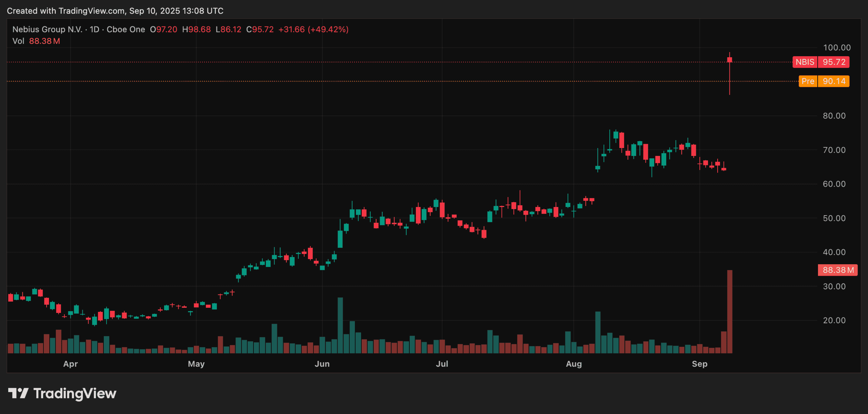The width and height of the screenshot is (868, 414).
Task: Select the Jun label on time axis
Action: (x=322, y=364)
